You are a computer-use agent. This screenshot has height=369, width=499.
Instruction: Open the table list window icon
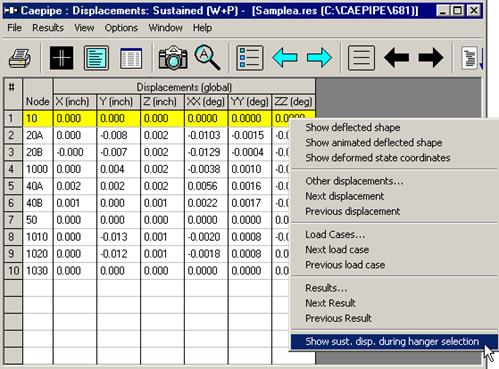[x=131, y=58]
